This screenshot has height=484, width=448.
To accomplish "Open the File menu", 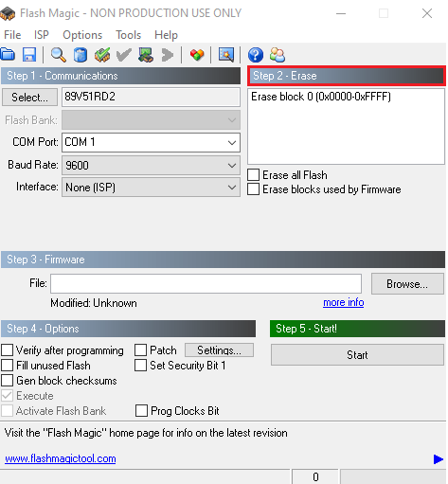I will [x=12, y=35].
